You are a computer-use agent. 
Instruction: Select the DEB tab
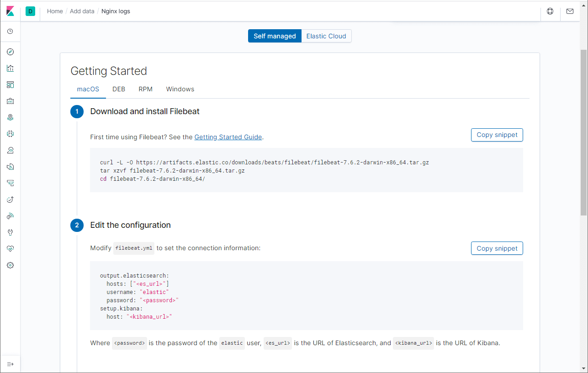point(119,89)
